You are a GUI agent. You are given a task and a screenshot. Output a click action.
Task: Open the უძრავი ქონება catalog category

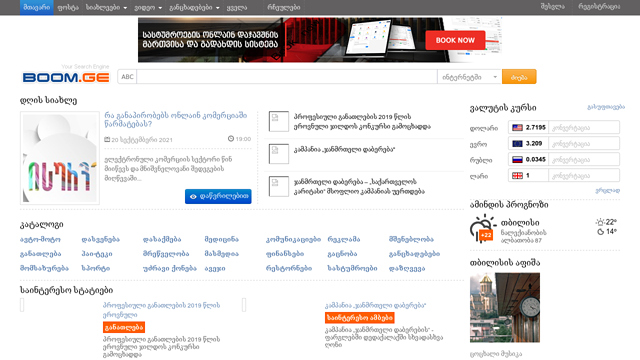(x=169, y=269)
